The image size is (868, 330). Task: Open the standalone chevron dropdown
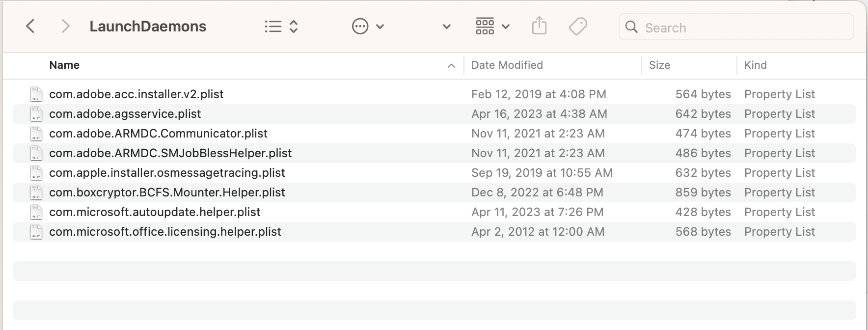[x=447, y=27]
